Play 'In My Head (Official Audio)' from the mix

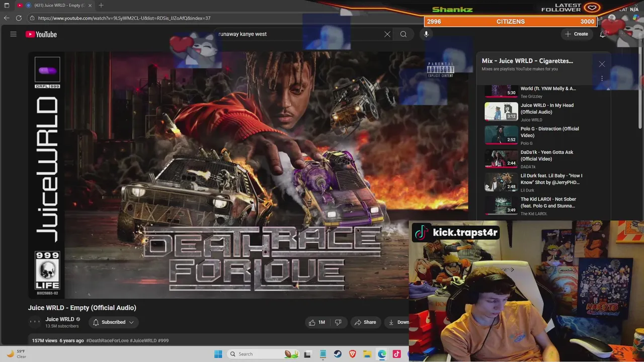point(535,112)
